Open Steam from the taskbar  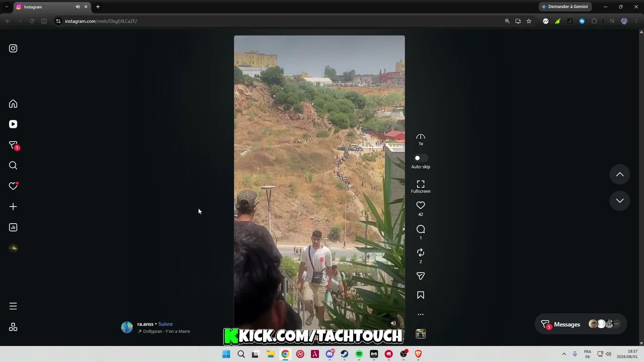click(344, 354)
